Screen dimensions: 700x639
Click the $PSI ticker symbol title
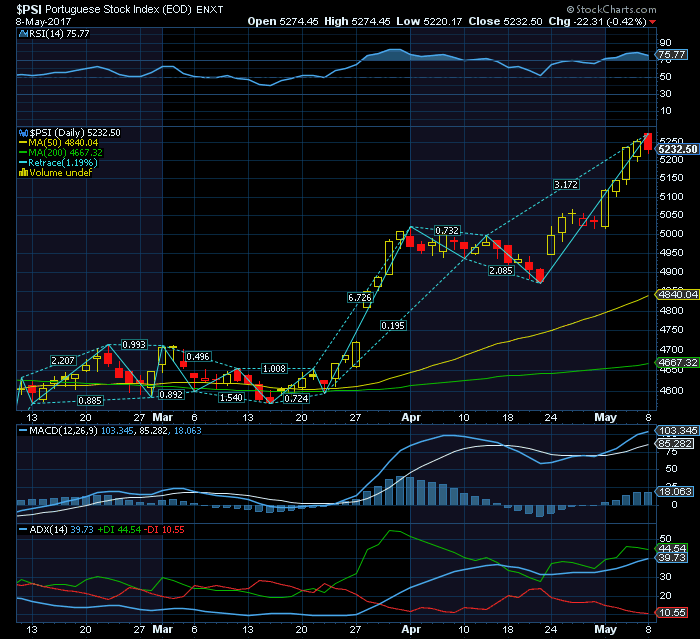[30, 7]
